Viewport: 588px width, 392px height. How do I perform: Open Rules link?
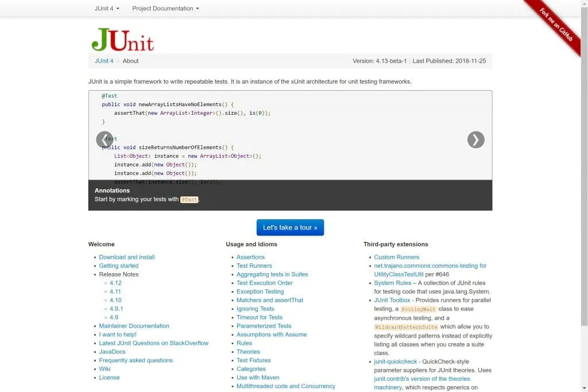point(244,343)
